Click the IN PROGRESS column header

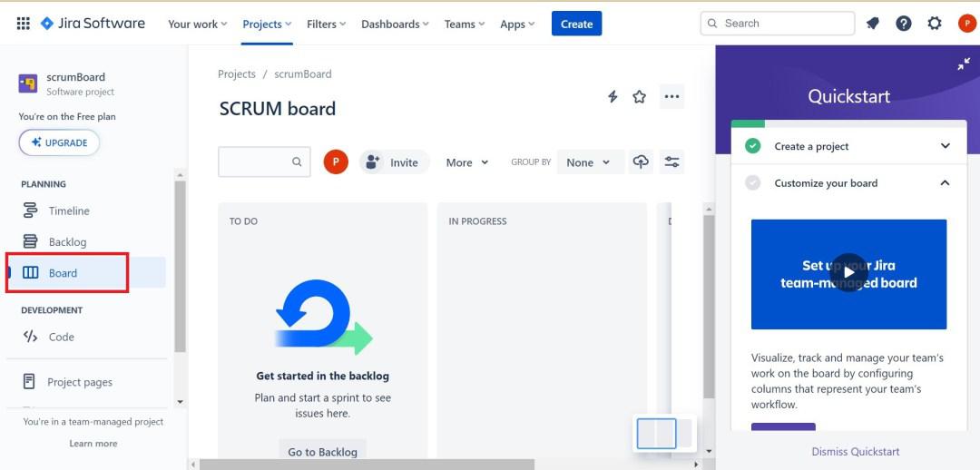pos(477,221)
